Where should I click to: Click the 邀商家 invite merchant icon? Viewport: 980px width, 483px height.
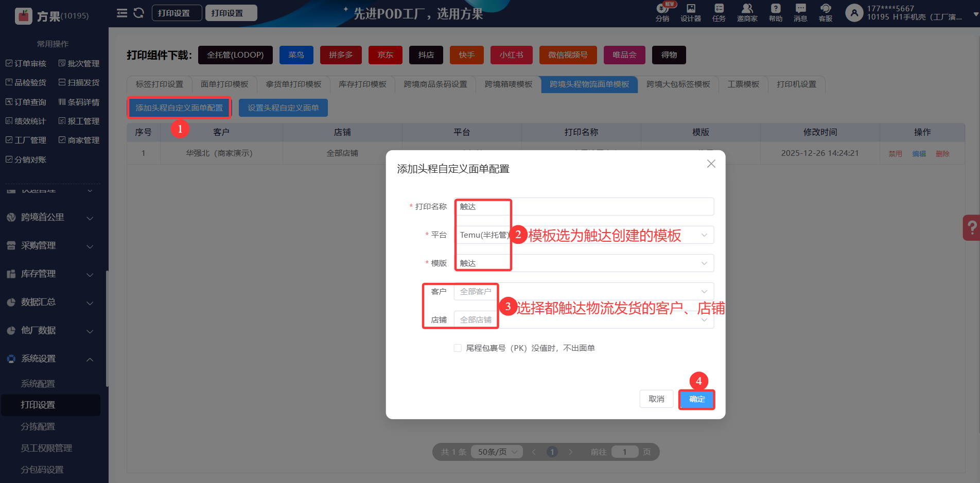tap(747, 13)
